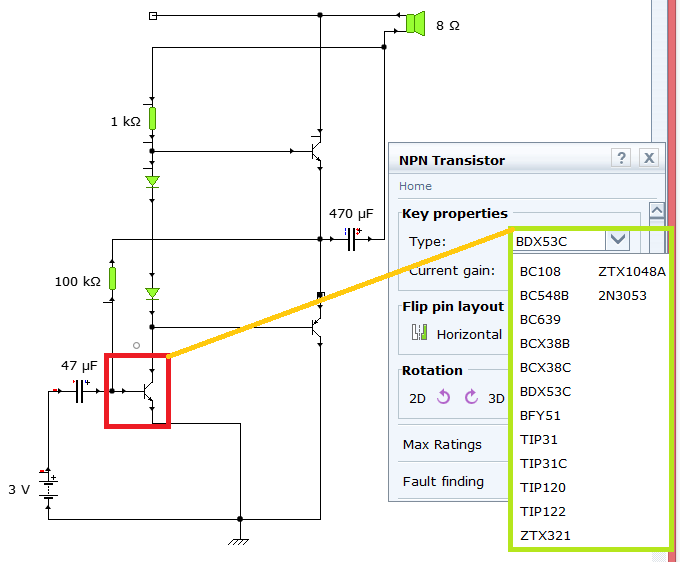Select the 100 kΩ resistor

coord(112,278)
